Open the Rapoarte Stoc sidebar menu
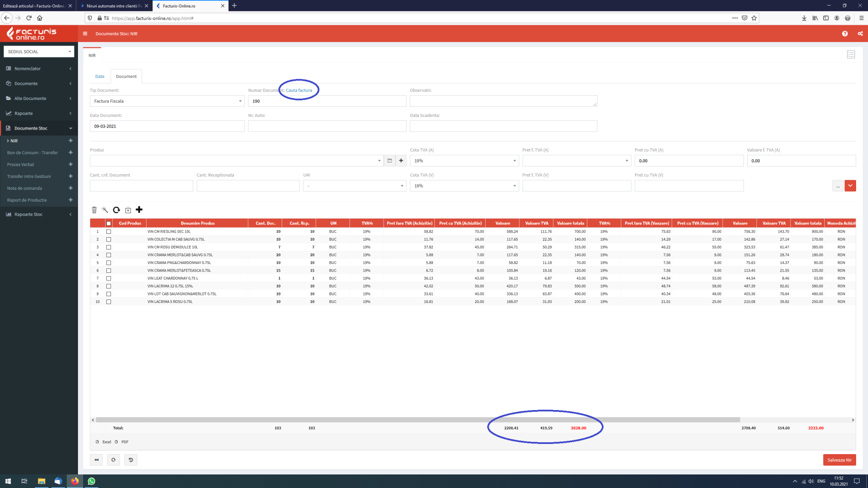 click(39, 214)
